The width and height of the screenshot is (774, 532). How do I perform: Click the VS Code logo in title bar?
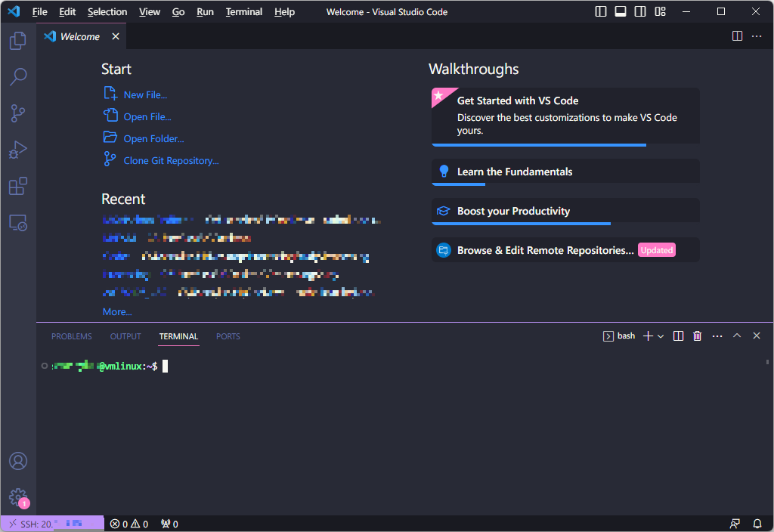(x=14, y=11)
